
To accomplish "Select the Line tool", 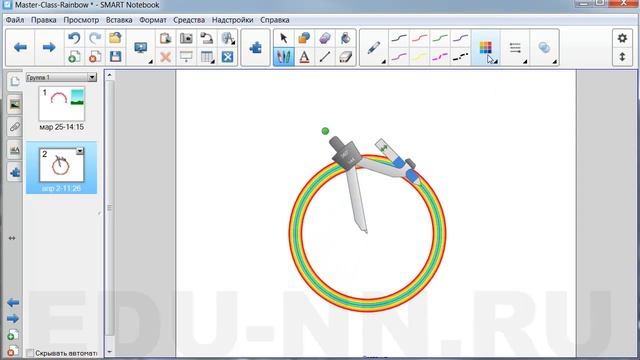I will coord(325,57).
